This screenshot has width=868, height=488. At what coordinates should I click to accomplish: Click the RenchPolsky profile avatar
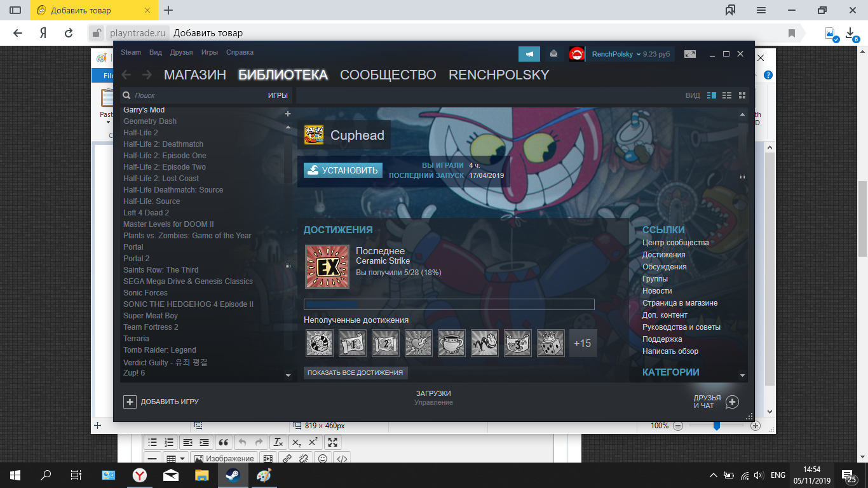pos(577,54)
